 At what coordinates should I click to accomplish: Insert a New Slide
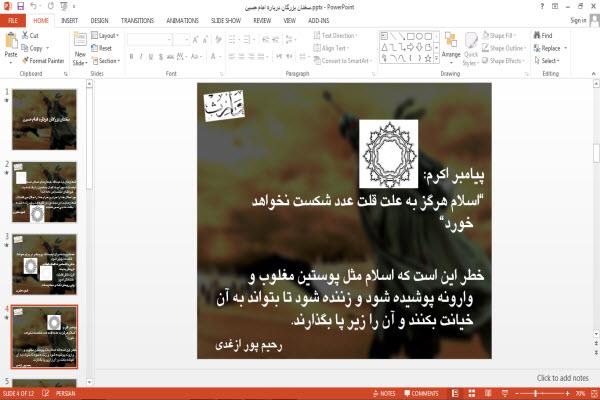point(80,49)
